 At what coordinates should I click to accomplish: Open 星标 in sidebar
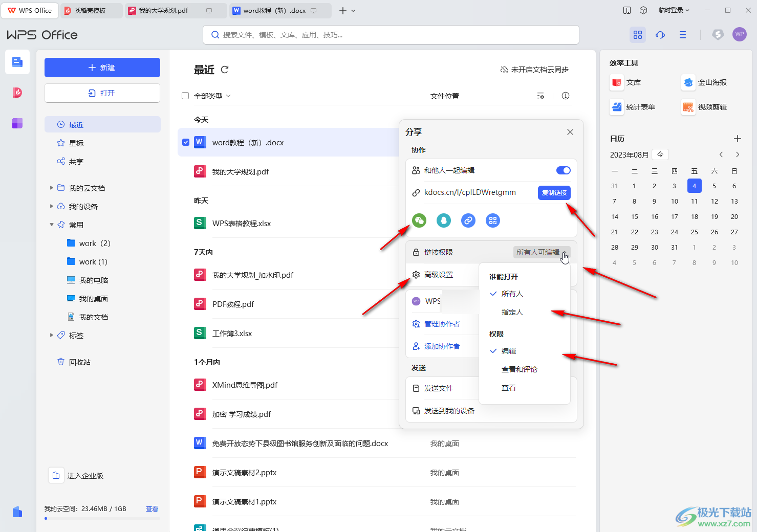102,143
